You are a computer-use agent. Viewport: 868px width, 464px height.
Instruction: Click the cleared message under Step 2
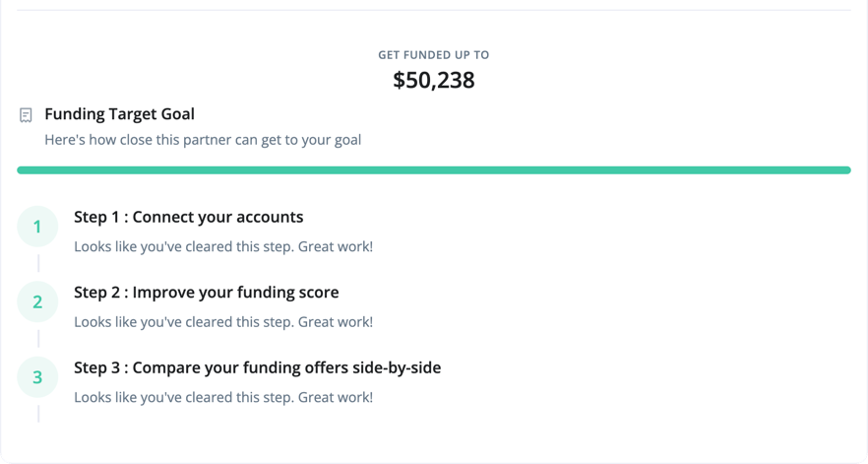223,322
